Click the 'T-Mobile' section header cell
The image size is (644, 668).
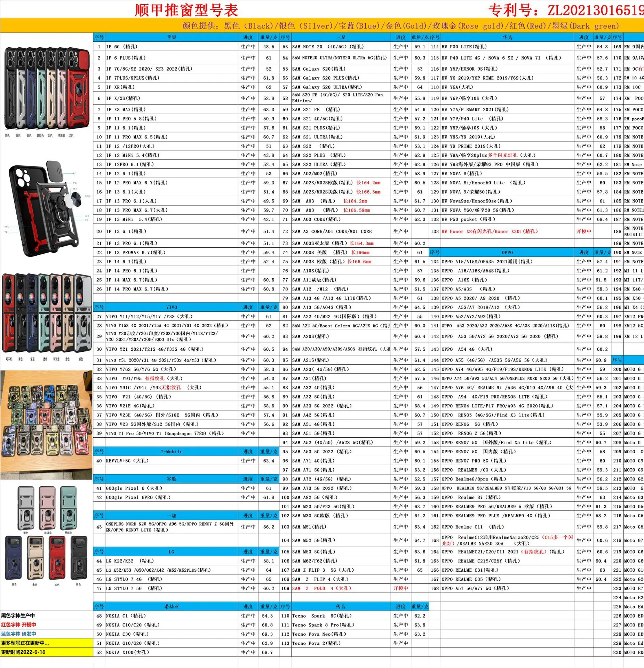172,452
